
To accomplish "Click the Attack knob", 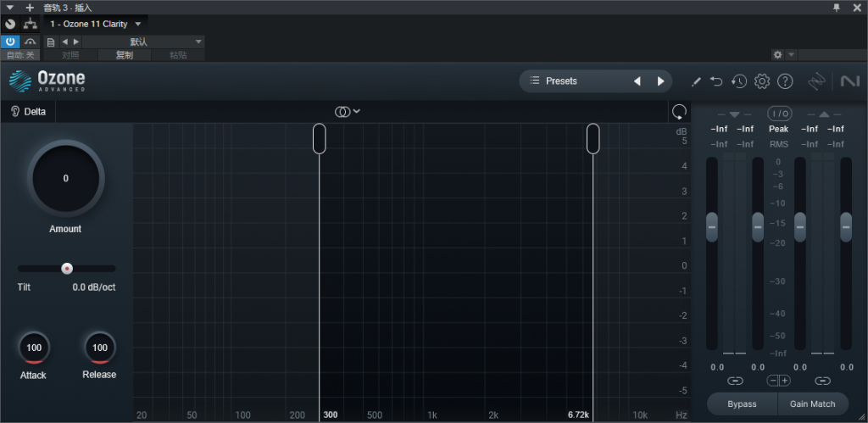I will click(34, 348).
